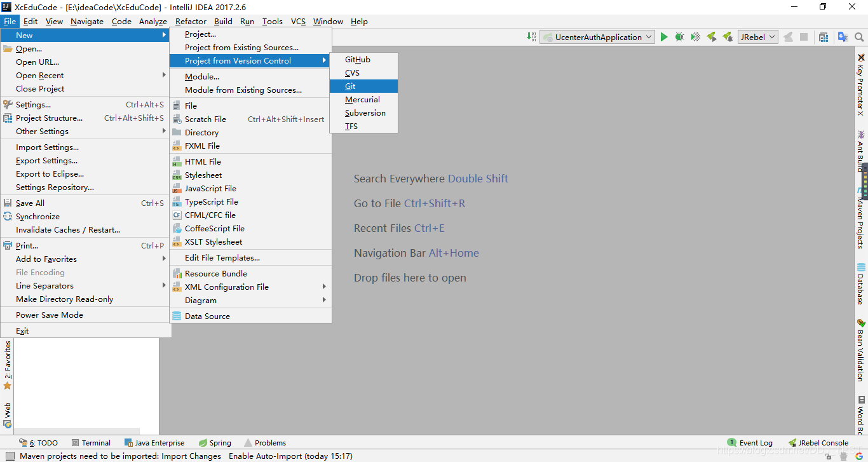
Task: Expand Other Settings submenu
Action: 86,131
